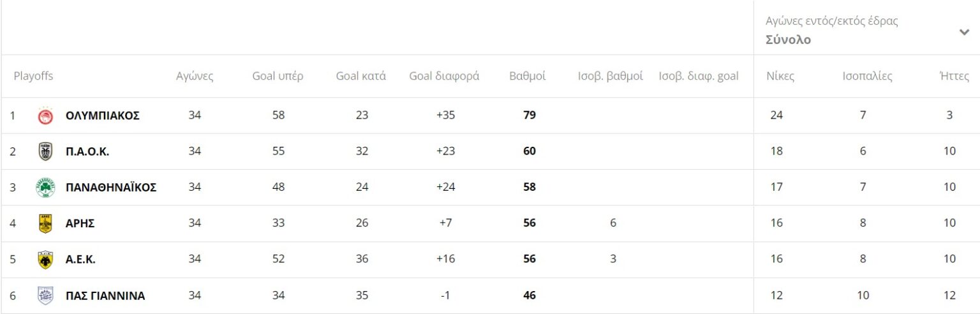Viewport: 980px width, 314px height.
Task: Expand the home/away matches chevron arrow
Action: (x=964, y=32)
